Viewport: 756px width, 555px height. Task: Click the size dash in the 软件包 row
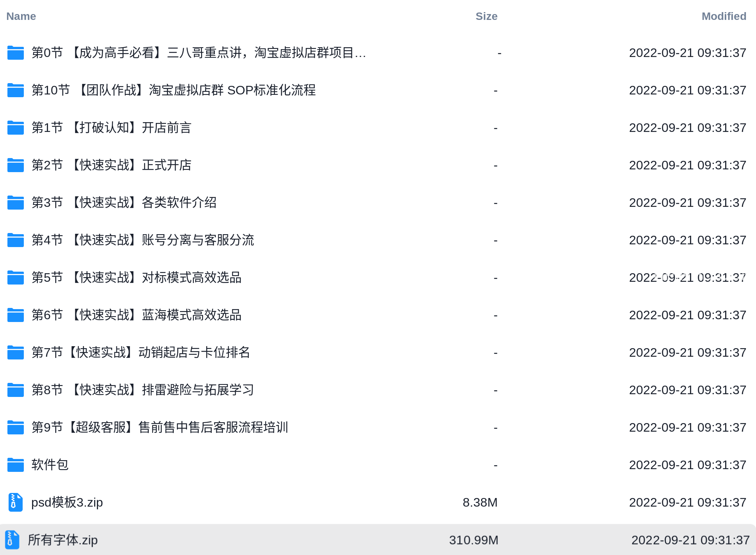(496, 465)
